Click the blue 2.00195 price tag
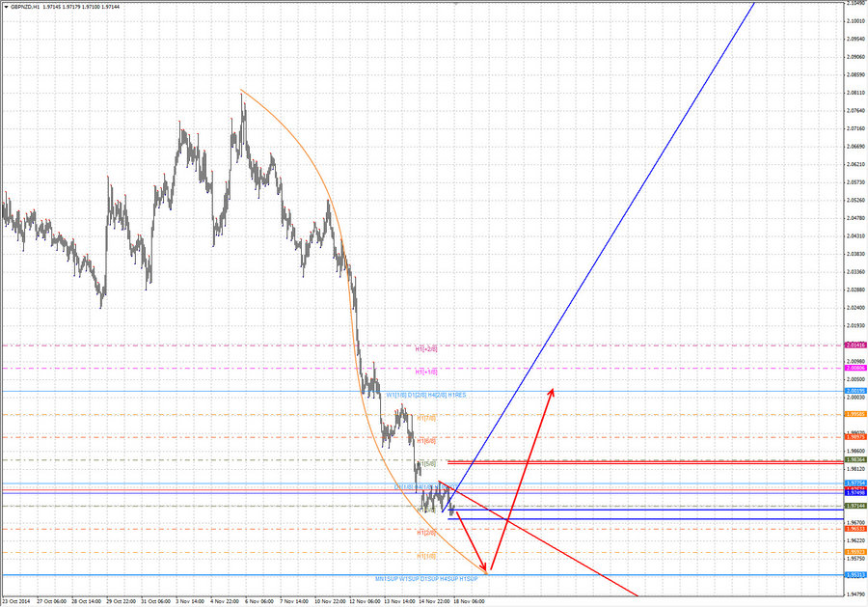This screenshot has width=868, height=607. pos(855,391)
